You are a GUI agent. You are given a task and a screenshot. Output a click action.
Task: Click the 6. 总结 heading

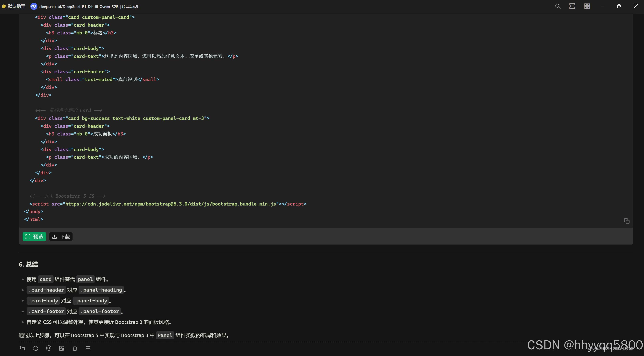pyautogui.click(x=29, y=264)
